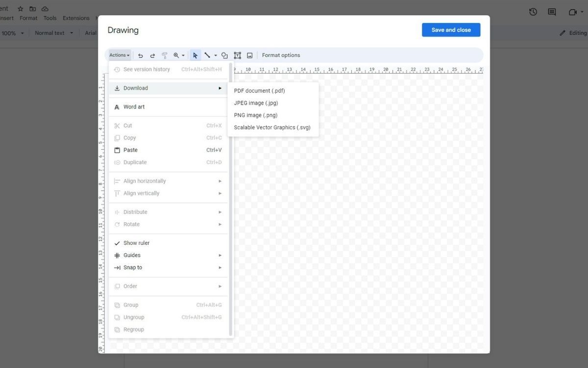Select the Line tool

coord(207,55)
